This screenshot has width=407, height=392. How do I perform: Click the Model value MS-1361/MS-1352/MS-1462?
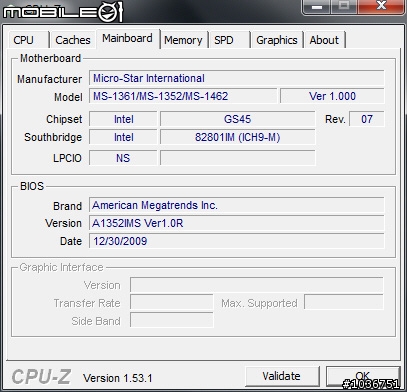[x=183, y=96]
